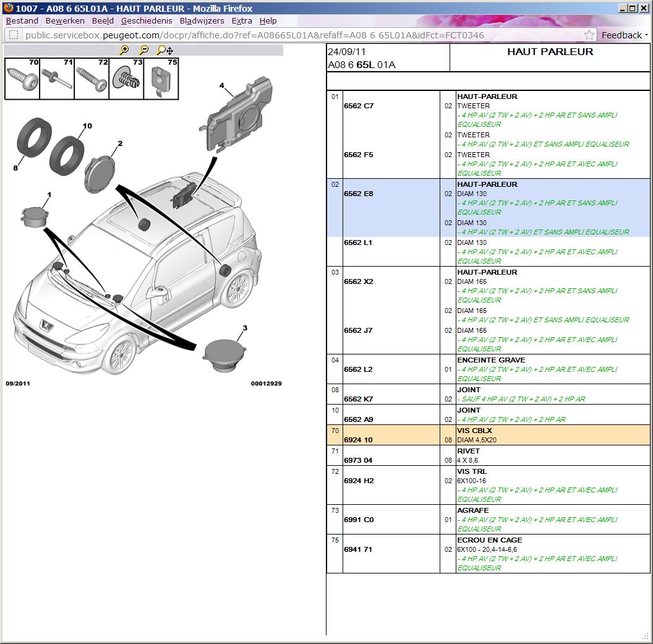Click the HAUT PARLEUR page title
The height and width of the screenshot is (644, 653).
click(x=550, y=51)
